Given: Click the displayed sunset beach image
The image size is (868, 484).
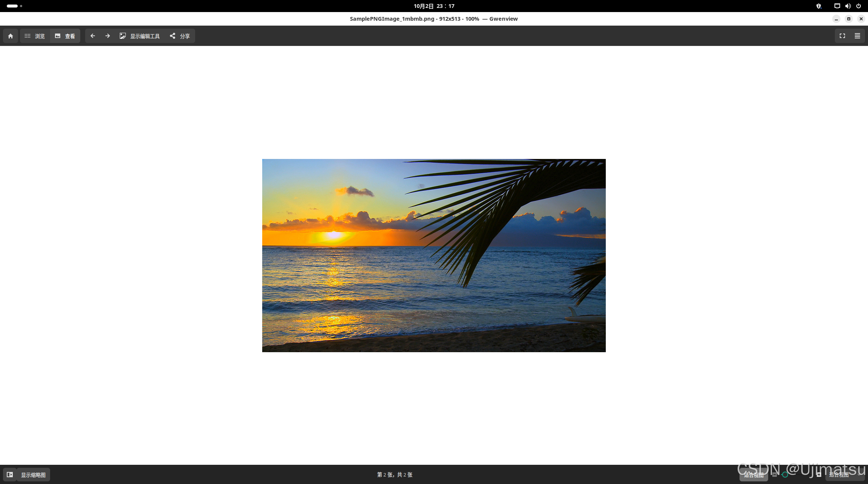Looking at the screenshot, I should (x=434, y=255).
